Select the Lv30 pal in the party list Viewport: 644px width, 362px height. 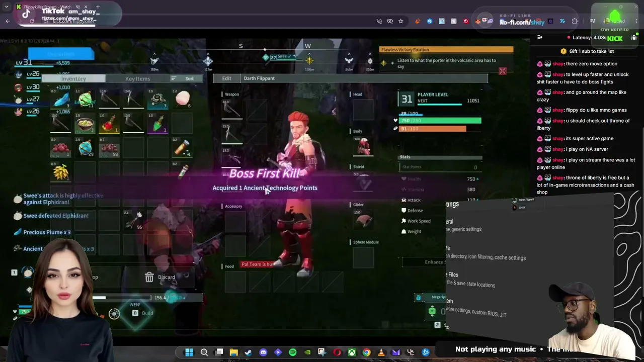(28, 87)
